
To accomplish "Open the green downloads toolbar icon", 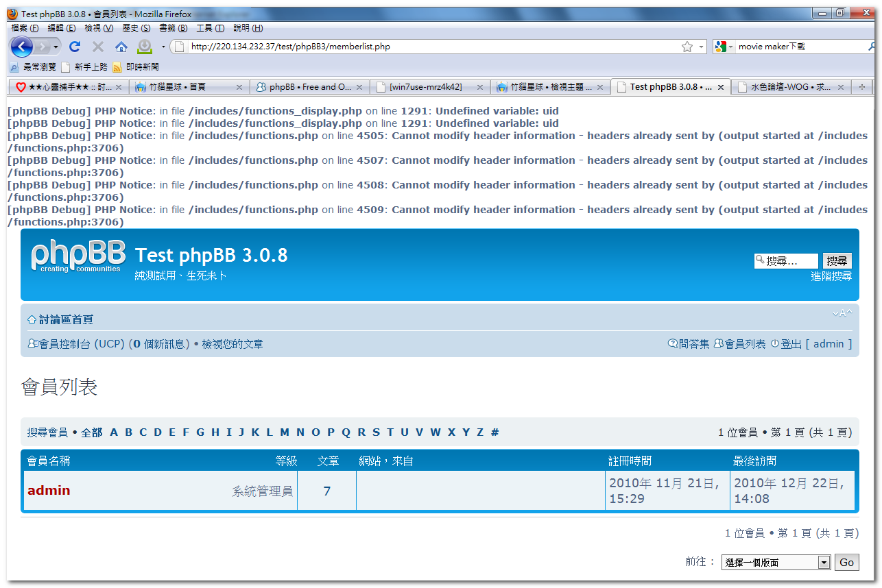I will (x=145, y=47).
